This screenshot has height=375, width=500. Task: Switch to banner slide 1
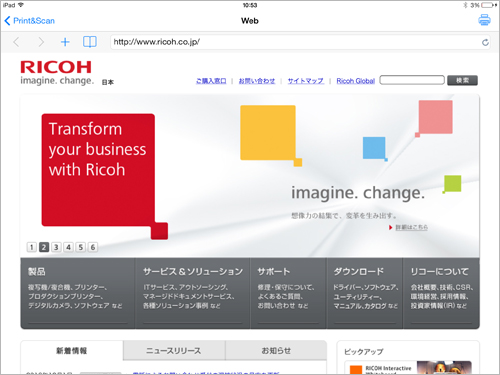click(31, 247)
